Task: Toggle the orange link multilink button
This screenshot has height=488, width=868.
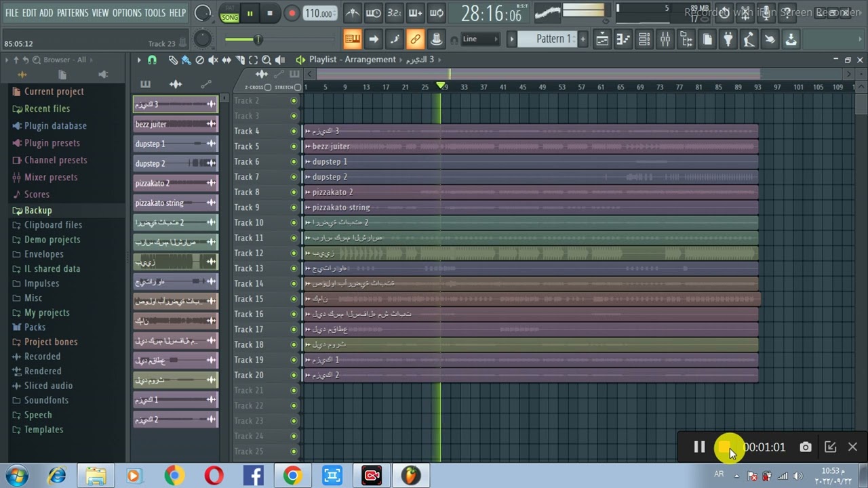Action: coord(416,39)
